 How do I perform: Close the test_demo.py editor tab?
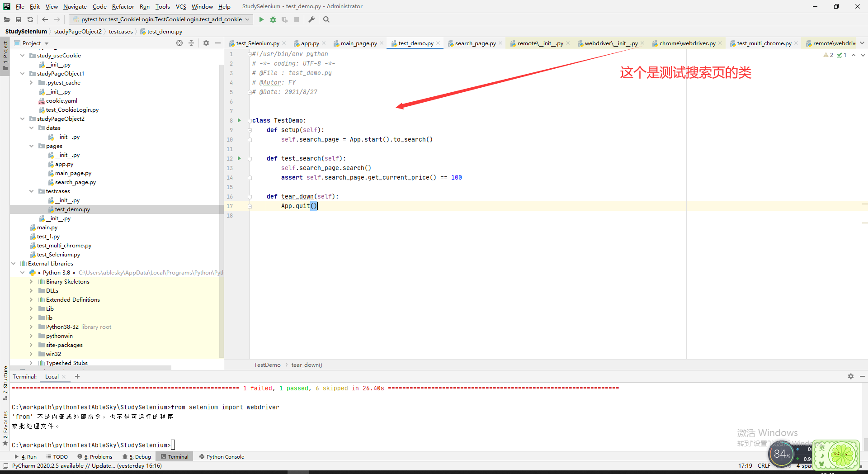[438, 43]
